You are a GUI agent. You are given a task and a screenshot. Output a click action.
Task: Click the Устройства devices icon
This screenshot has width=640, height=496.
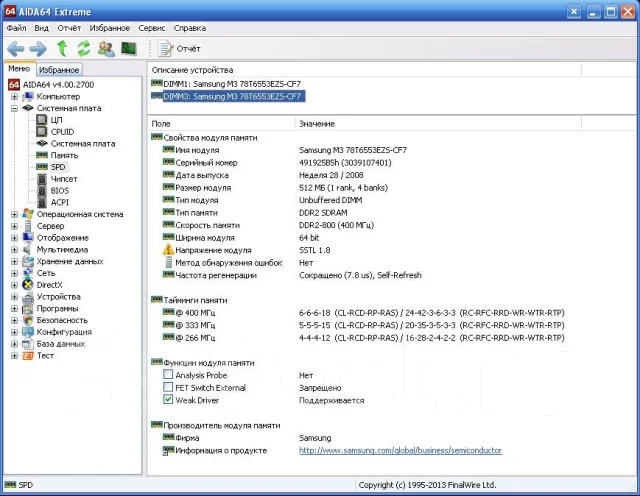click(x=28, y=297)
